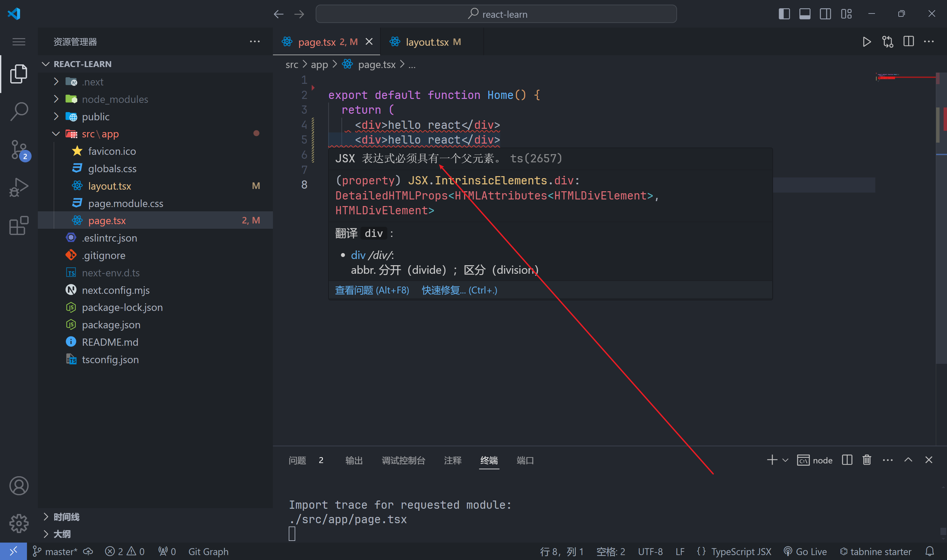947x560 pixels.
Task: Toggle the secondary side bar visibility
Action: (825, 14)
